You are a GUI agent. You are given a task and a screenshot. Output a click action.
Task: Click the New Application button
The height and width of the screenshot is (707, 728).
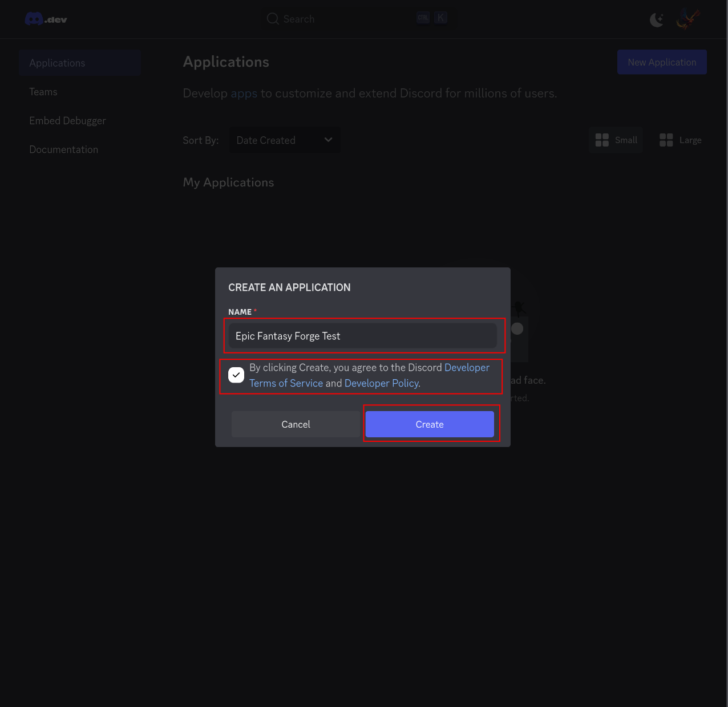click(661, 62)
